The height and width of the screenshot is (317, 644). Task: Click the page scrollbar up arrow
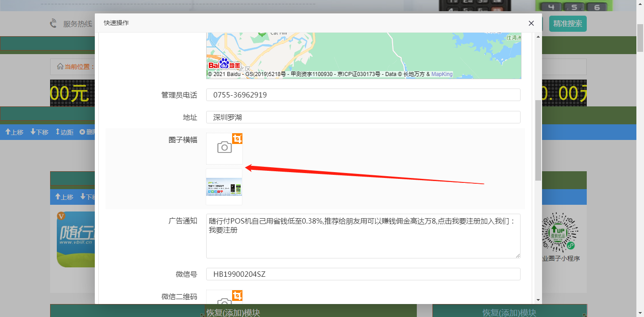[x=640, y=4]
